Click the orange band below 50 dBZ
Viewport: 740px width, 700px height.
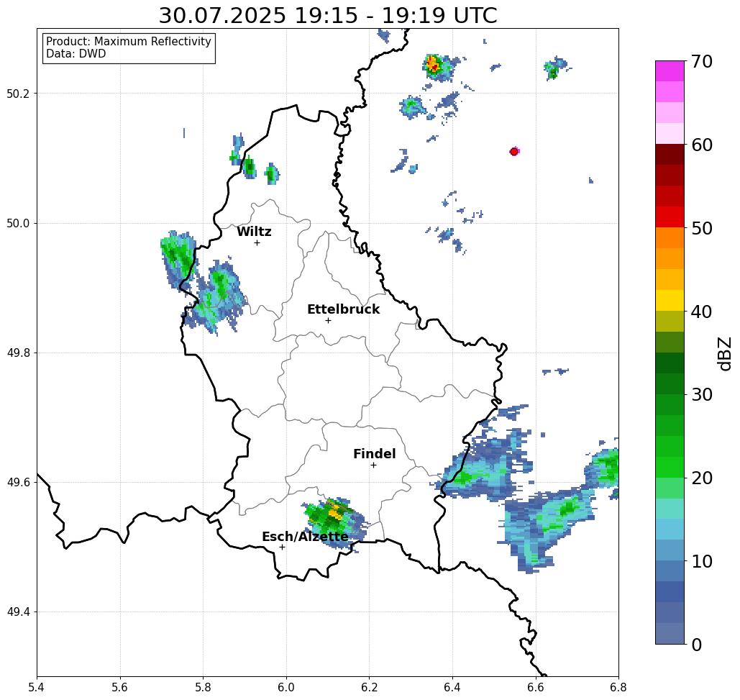pos(670,238)
